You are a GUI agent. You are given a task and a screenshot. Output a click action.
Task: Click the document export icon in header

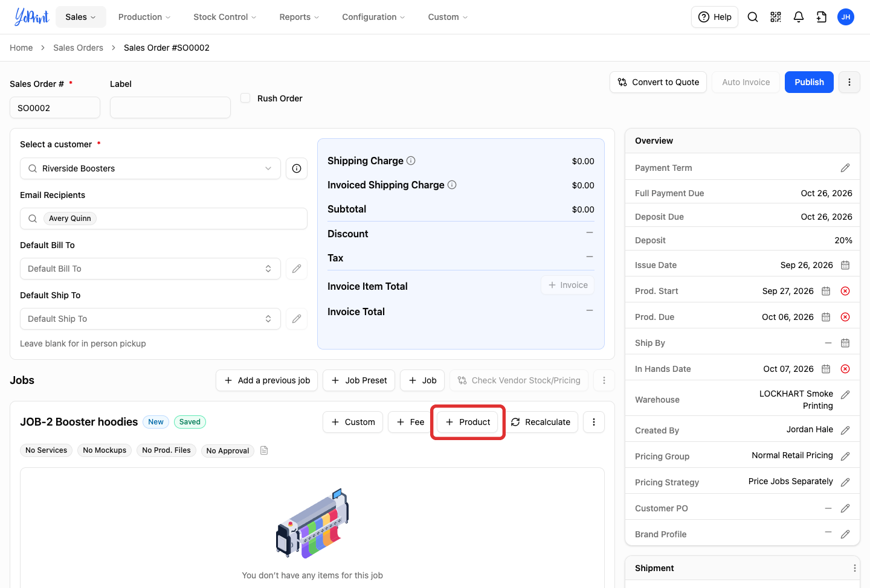pyautogui.click(x=822, y=17)
